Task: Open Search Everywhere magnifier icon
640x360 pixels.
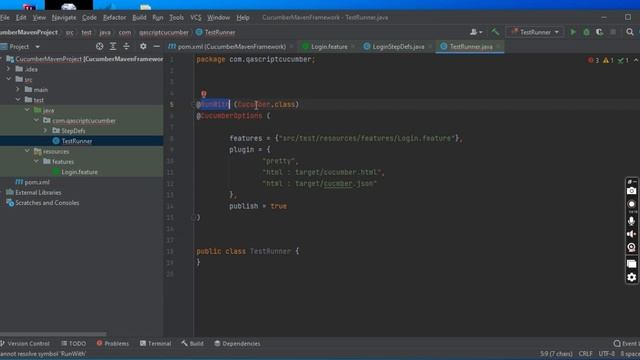Action: [x=630, y=32]
